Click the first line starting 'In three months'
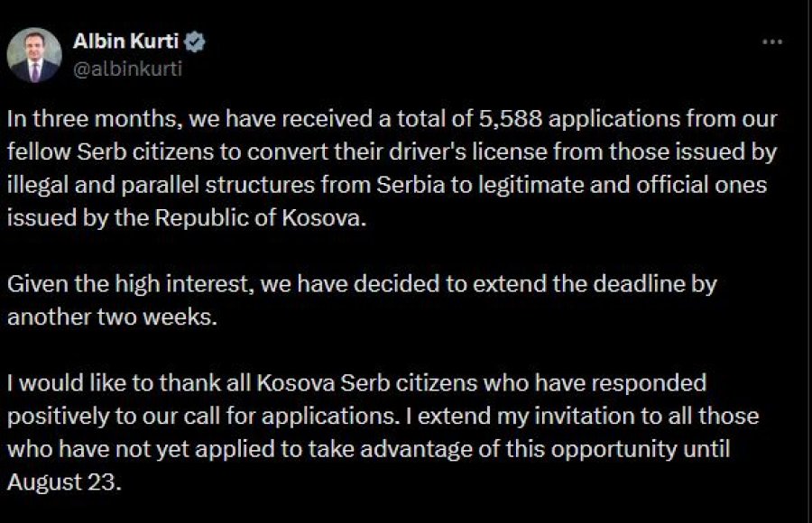This screenshot has height=523, width=812. 392,119
